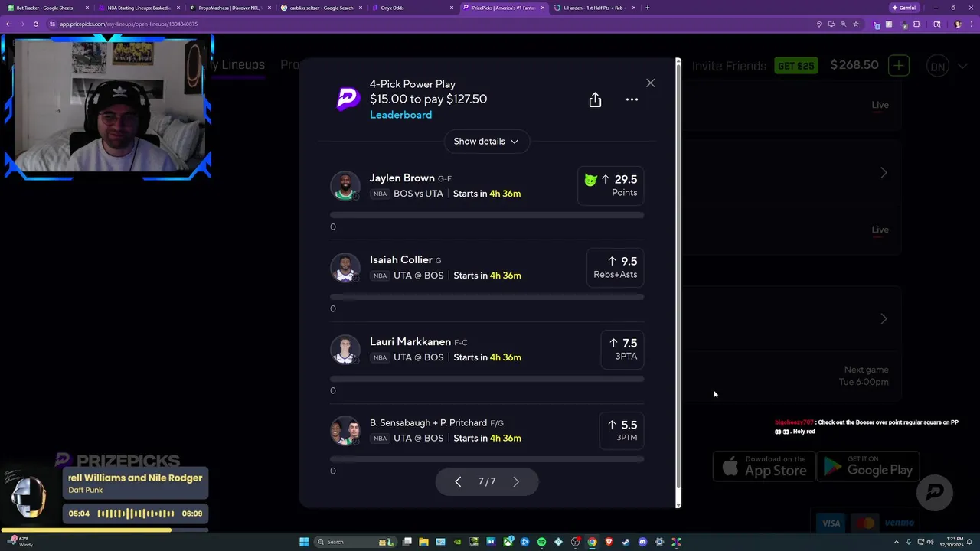Open Chrome from the taskbar
Image resolution: width=980 pixels, height=551 pixels.
(x=592, y=542)
